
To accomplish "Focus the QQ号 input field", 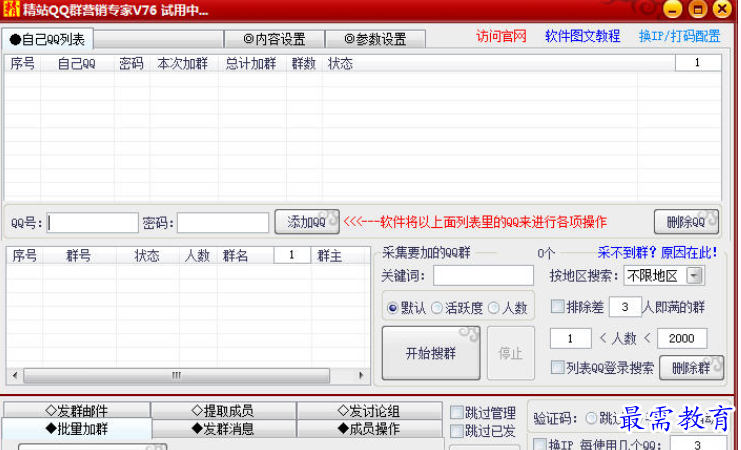I will point(93,223).
